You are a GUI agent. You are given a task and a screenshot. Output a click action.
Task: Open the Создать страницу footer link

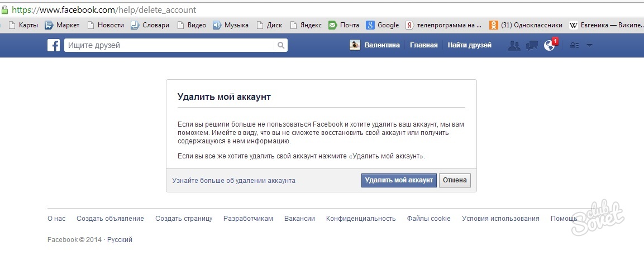point(184,219)
